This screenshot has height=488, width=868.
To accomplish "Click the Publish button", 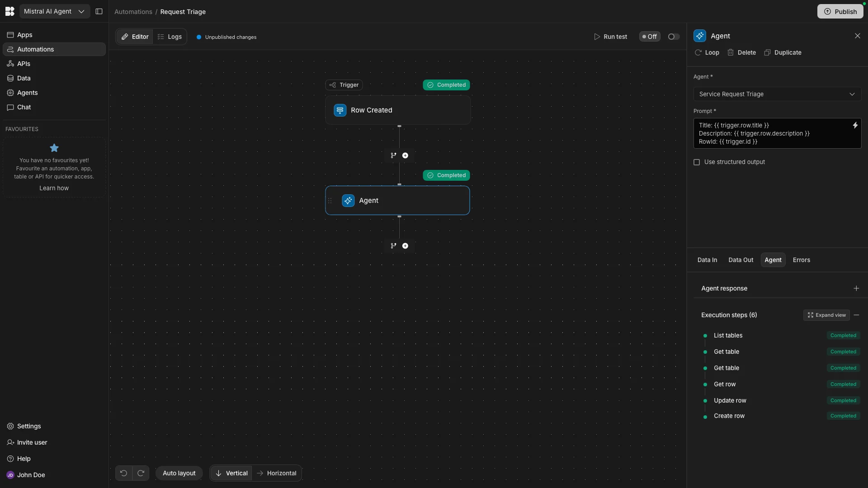I will [840, 11].
